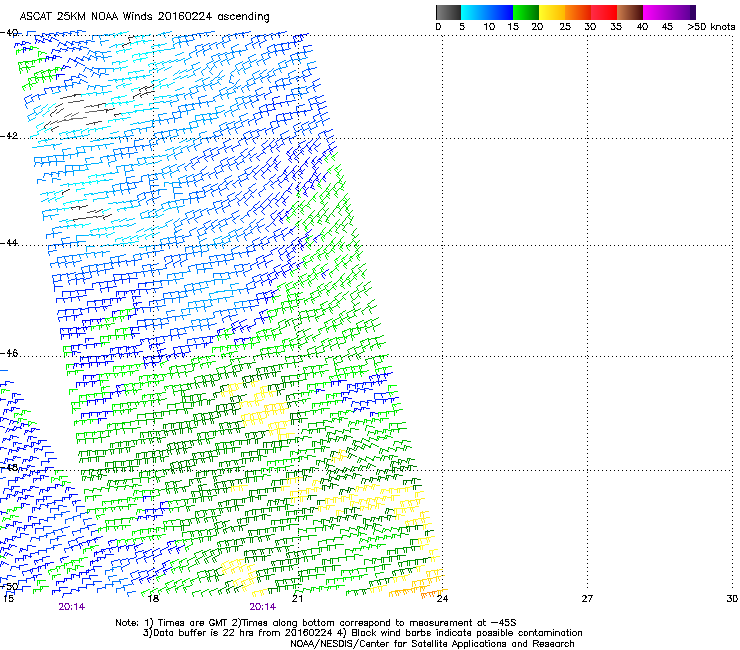The image size is (740, 650).
Task: Click the '-44' latitude axis label
Action: [9, 243]
